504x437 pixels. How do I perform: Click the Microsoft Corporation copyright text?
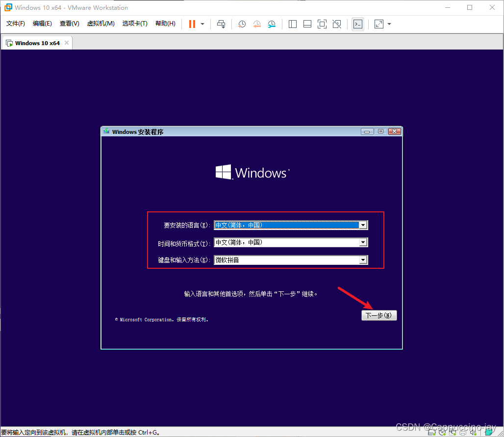point(162,320)
